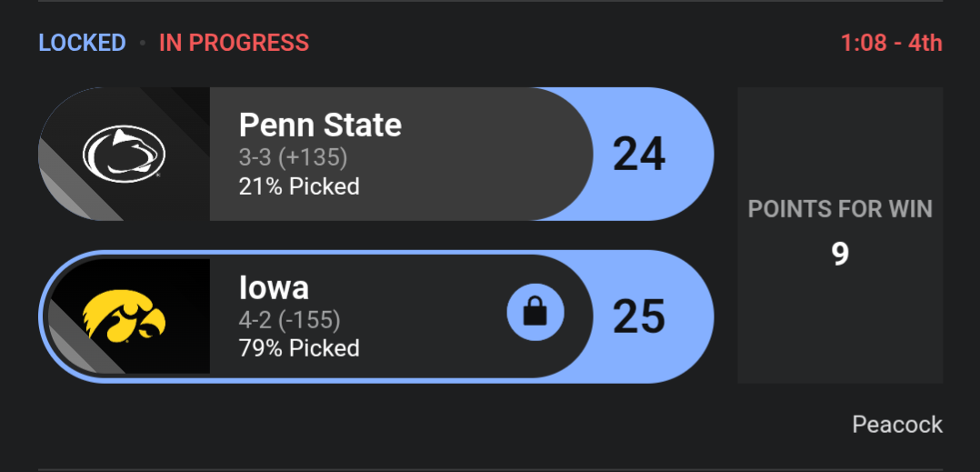
Task: Click the blue LOCKED status label
Action: (x=82, y=43)
